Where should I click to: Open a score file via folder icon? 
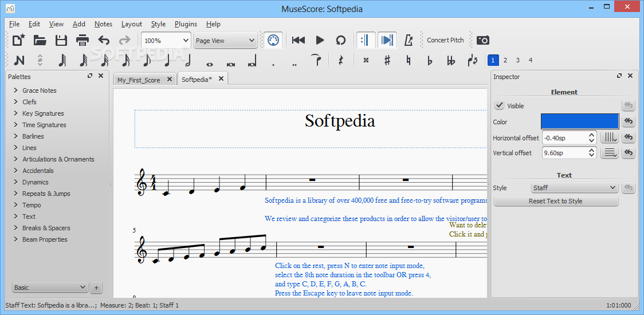pos(40,40)
